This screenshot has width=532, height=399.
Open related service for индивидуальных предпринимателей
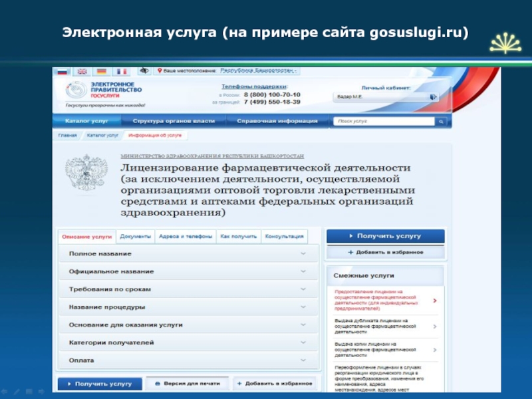tap(376, 301)
